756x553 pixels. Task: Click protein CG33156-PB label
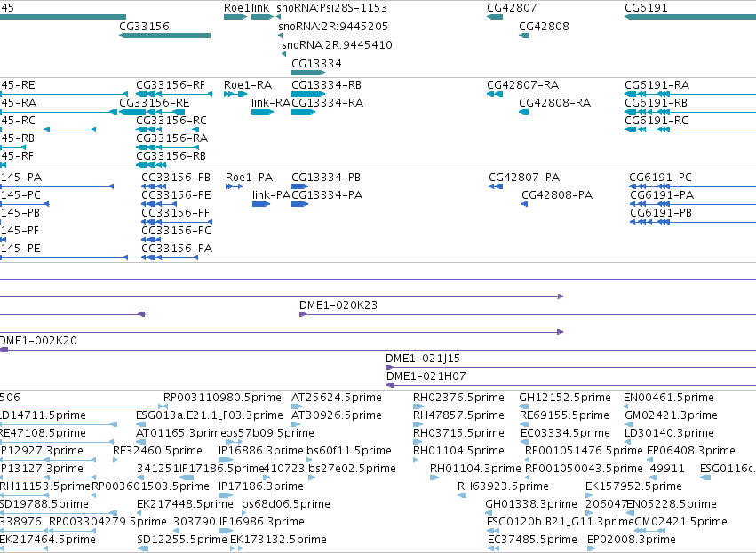[176, 178]
